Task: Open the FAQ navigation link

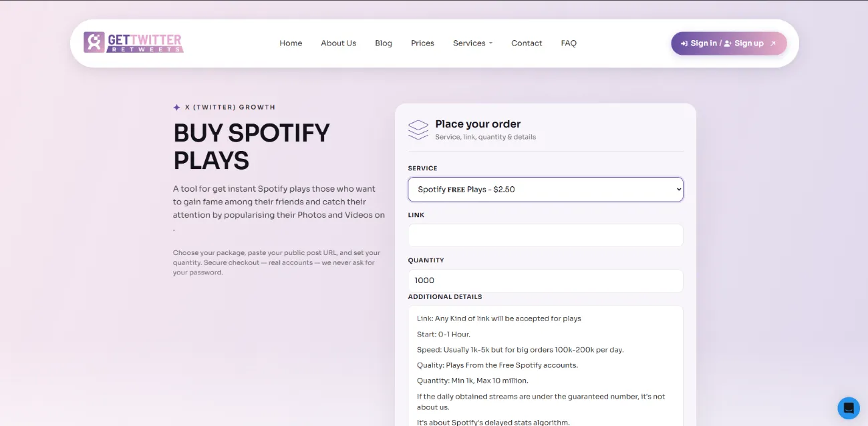Action: (569, 43)
